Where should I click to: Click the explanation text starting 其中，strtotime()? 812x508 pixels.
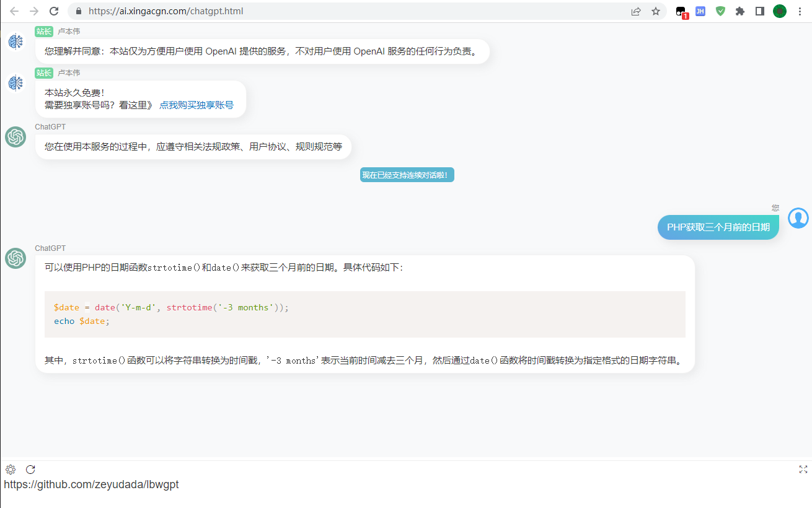click(364, 361)
